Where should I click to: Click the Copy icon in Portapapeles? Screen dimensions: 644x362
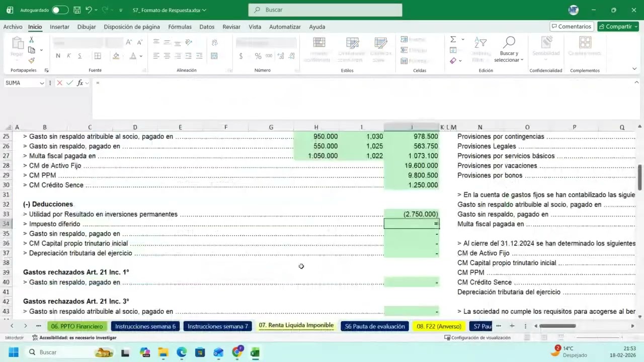[x=32, y=50]
